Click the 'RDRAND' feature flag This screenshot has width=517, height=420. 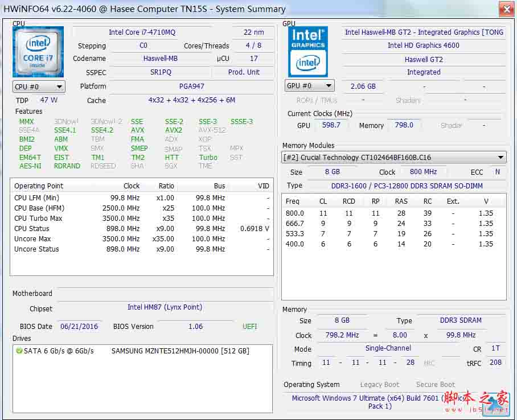(x=67, y=166)
